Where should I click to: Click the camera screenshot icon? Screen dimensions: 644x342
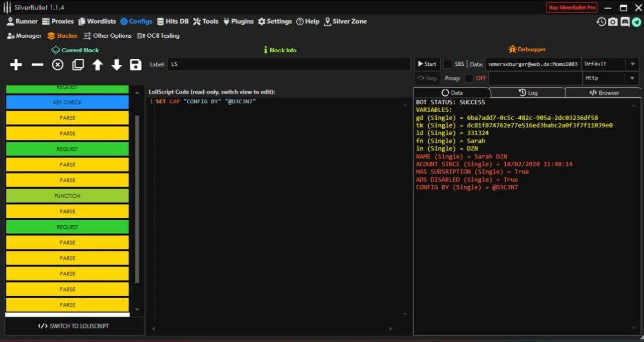click(x=613, y=22)
